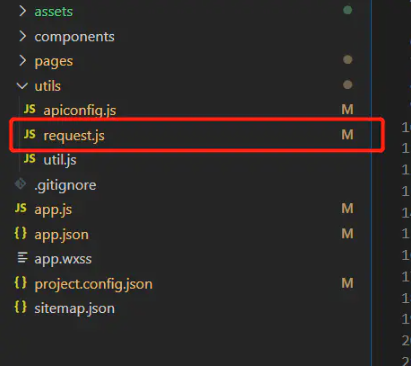
Task: Open the components folder
Action: (x=74, y=37)
